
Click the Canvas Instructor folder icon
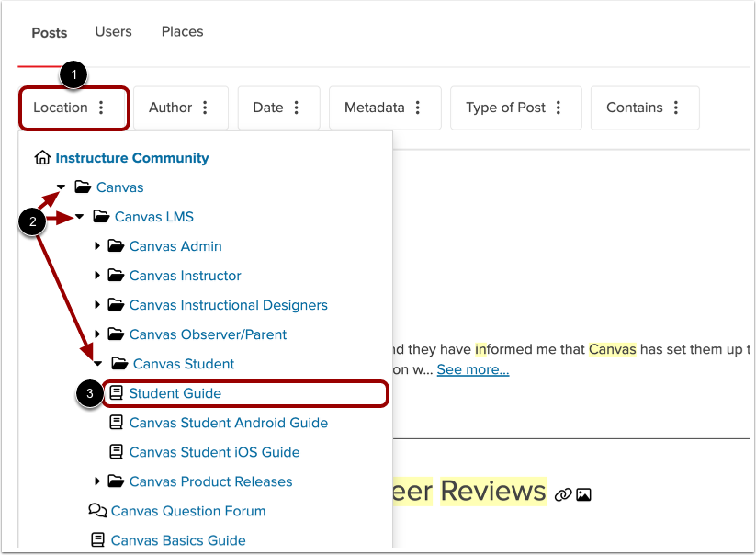(116, 276)
